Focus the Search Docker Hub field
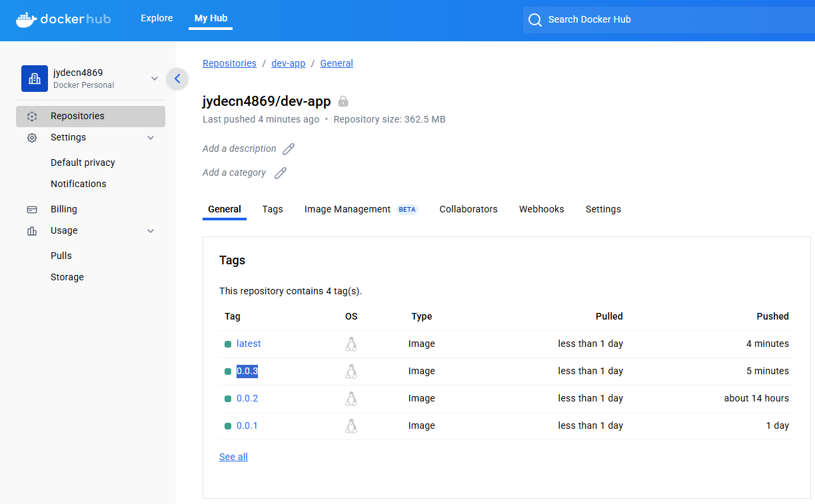 (669, 20)
